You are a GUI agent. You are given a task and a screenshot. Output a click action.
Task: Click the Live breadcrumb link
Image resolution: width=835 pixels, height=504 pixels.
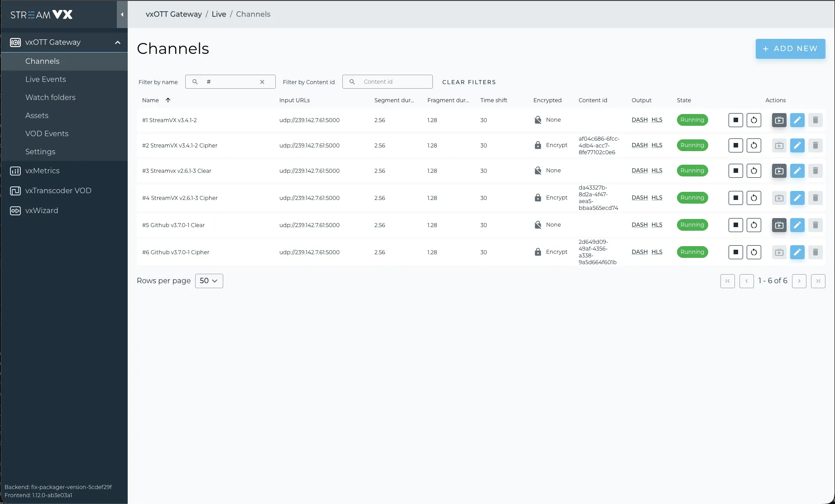click(x=219, y=14)
